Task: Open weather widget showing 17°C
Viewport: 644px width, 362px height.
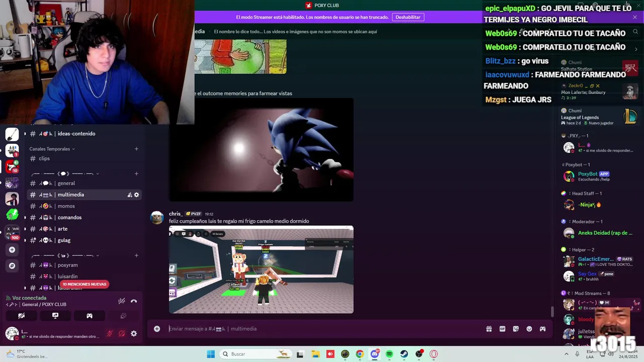Action: 26,354
